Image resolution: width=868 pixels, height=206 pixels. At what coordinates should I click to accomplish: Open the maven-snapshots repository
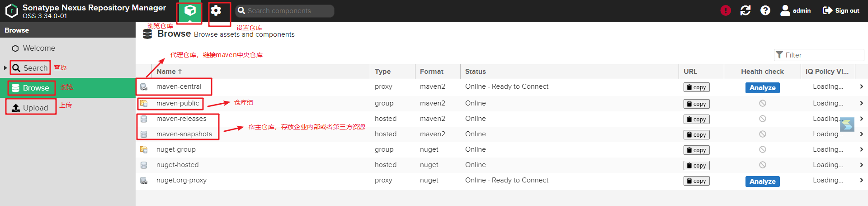pyautogui.click(x=184, y=134)
